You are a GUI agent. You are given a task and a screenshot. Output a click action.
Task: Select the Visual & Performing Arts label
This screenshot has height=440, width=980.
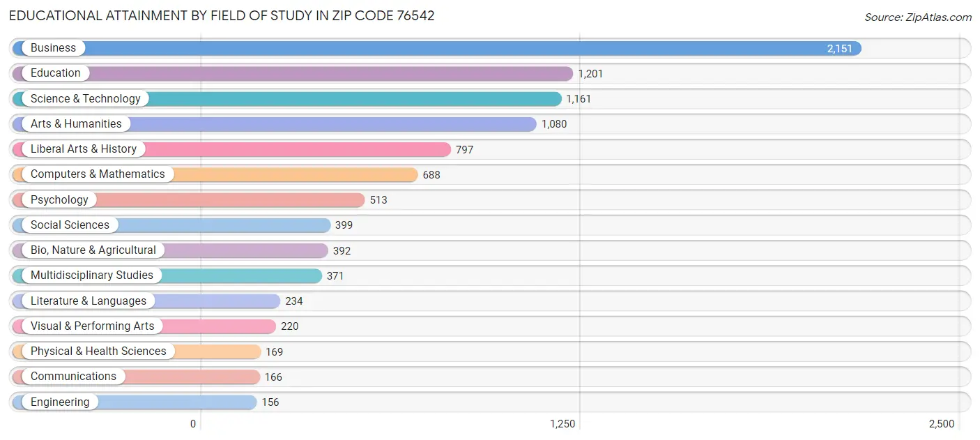tap(92, 326)
